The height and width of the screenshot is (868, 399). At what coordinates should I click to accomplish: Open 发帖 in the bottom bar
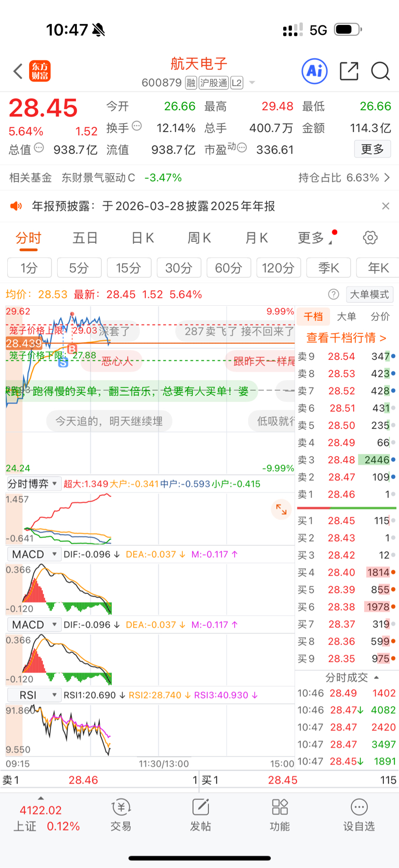point(201,815)
